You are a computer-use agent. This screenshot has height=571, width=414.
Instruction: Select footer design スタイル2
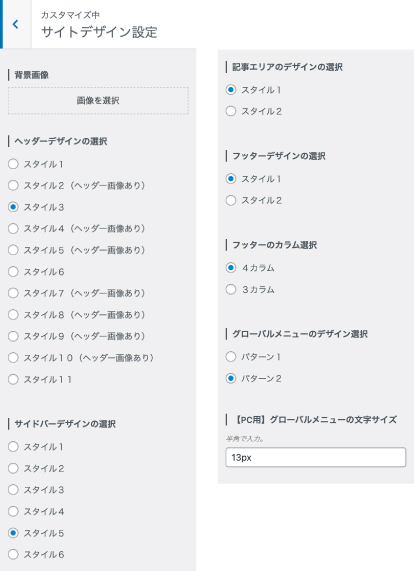coord(231,200)
